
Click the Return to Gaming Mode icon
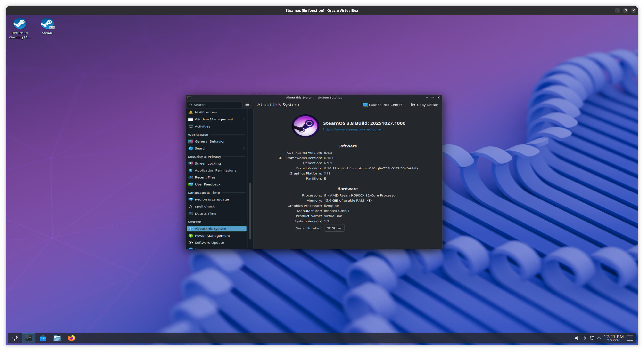point(19,24)
